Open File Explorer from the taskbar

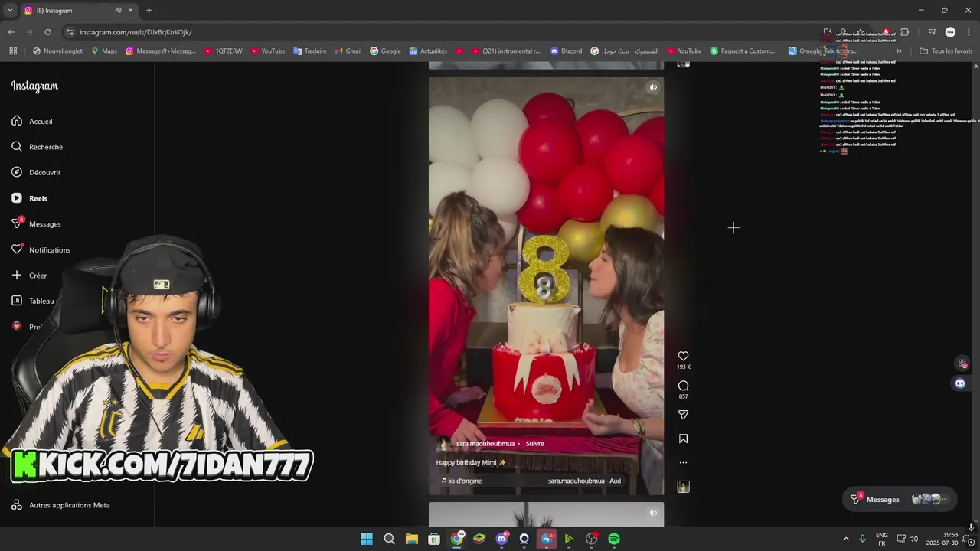pyautogui.click(x=411, y=539)
